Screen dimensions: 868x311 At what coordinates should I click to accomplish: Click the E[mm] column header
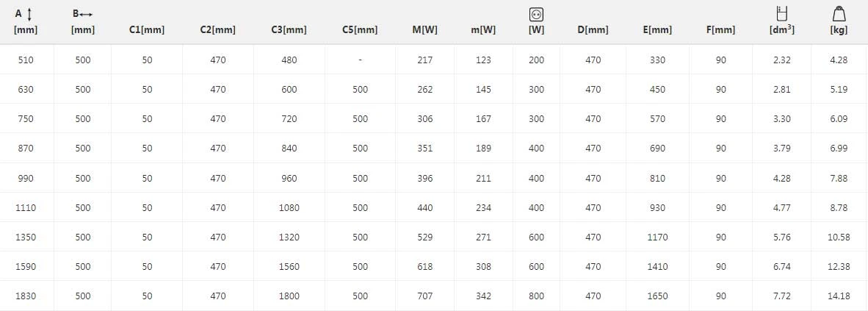click(657, 30)
